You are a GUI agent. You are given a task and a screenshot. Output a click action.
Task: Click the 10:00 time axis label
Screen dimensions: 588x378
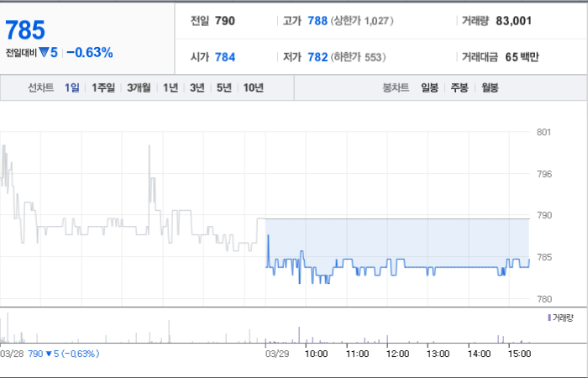[316, 354]
